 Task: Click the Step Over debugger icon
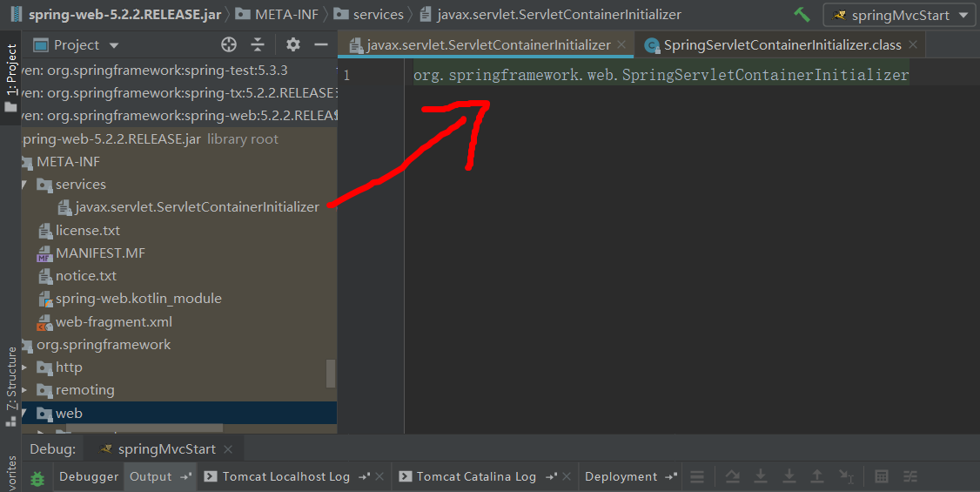coord(733,476)
